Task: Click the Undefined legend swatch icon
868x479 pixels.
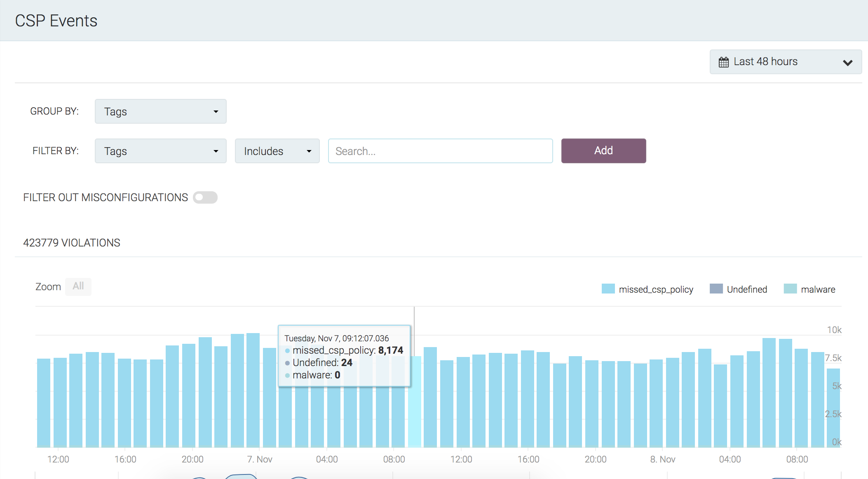Action: [x=716, y=289]
